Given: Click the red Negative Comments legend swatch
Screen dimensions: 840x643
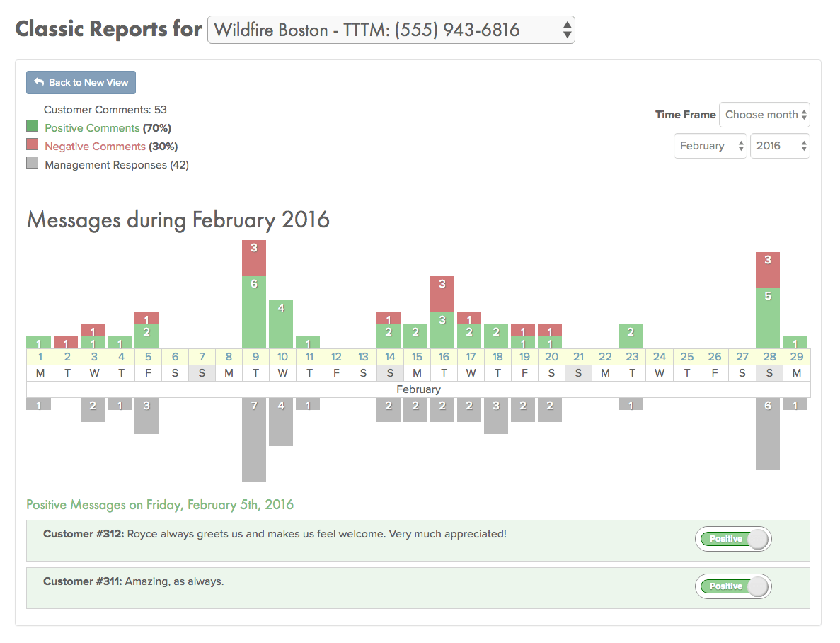Looking at the screenshot, I should coord(33,146).
